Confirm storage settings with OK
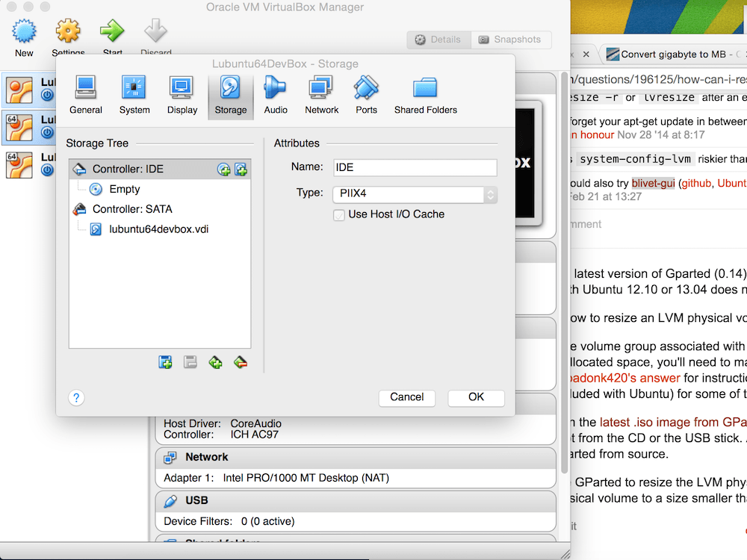The image size is (747, 560). pos(476,397)
